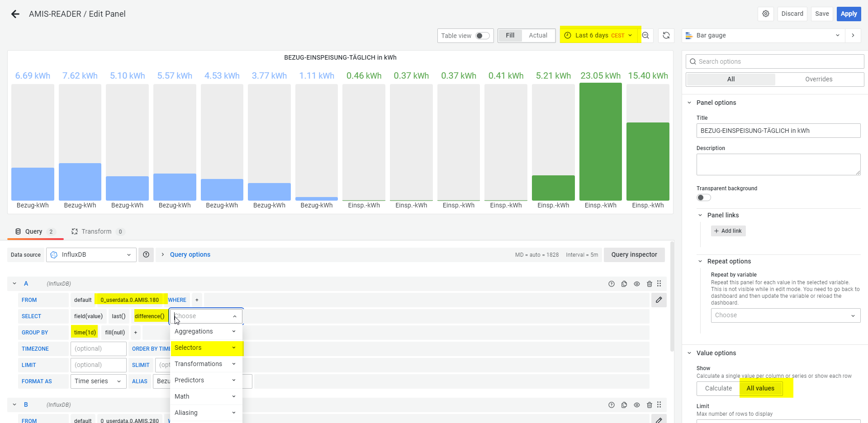This screenshot has height=423, width=868.
Task: Open Bar gauge visualization picker
Action: [x=763, y=35]
